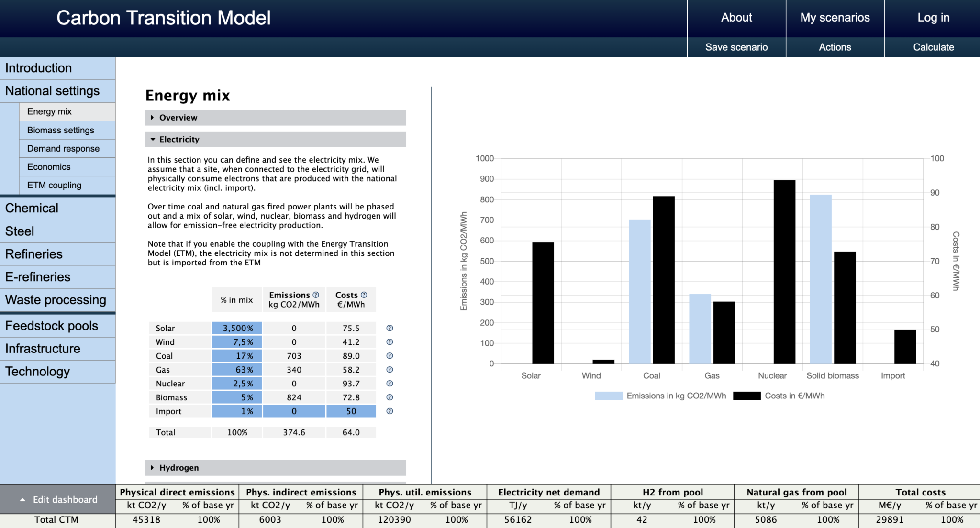The image size is (980, 528).
Task: Open the help icon next to Coal
Action: click(x=390, y=356)
